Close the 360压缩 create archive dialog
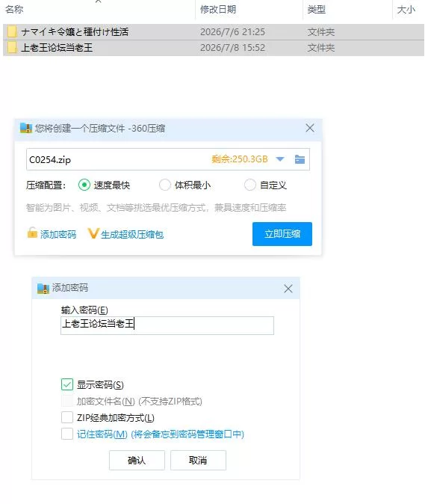The image size is (425, 504). [310, 128]
